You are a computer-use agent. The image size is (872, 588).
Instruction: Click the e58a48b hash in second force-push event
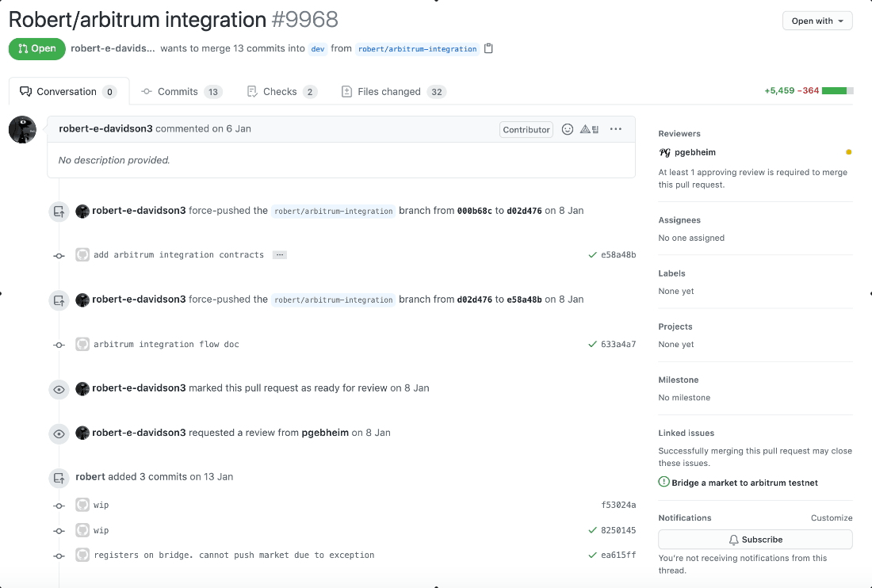(x=524, y=300)
